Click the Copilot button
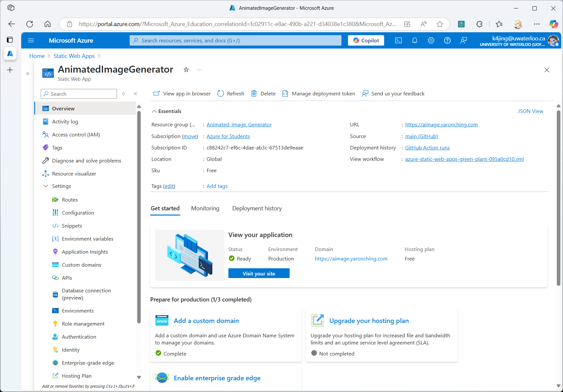This screenshot has height=392, width=563. tap(366, 40)
